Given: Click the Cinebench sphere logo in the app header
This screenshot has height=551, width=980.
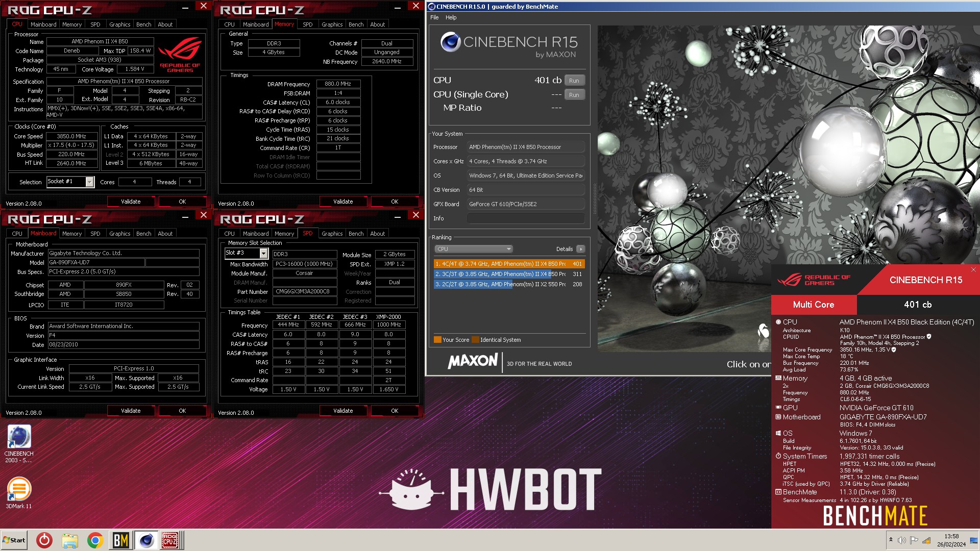Looking at the screenshot, I should [x=450, y=42].
